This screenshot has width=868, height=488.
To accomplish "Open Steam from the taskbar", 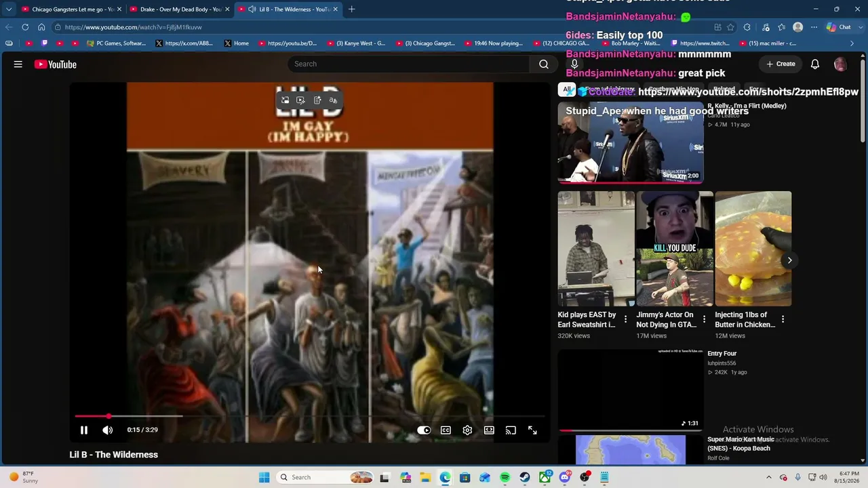I will pyautogui.click(x=525, y=477).
